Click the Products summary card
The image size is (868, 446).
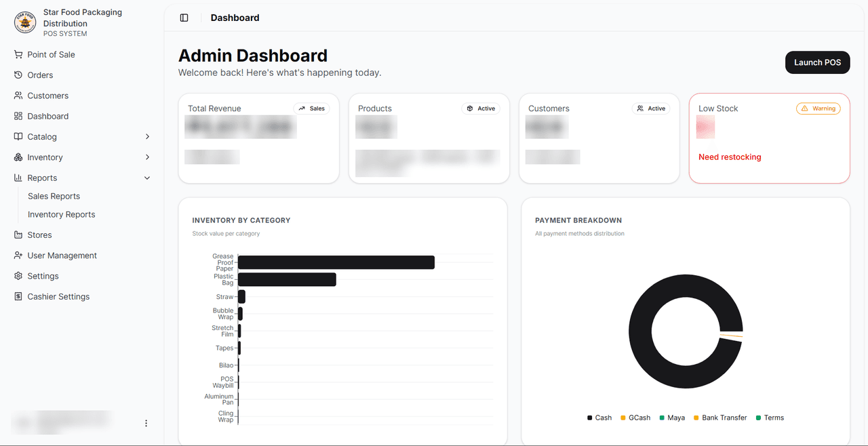[x=429, y=138]
